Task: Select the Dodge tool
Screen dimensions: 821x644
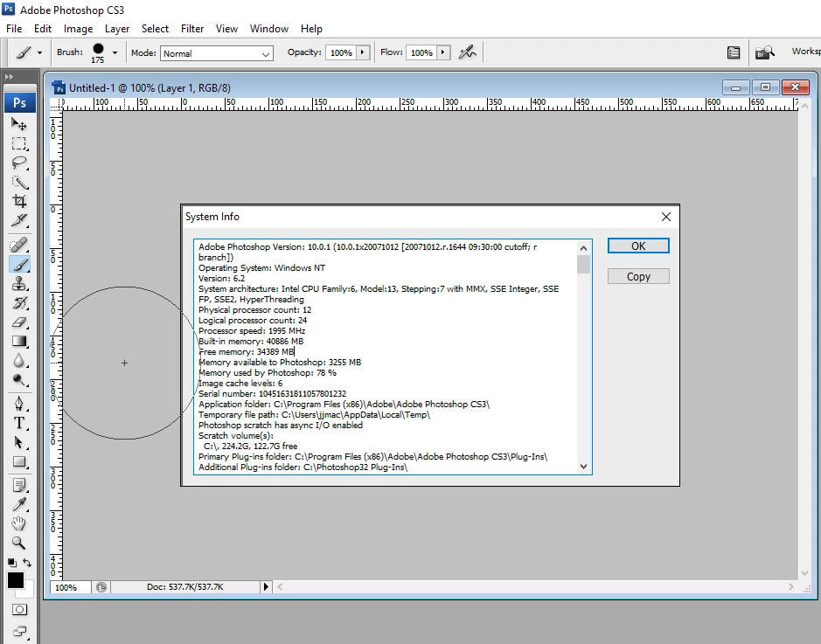Action: point(19,380)
